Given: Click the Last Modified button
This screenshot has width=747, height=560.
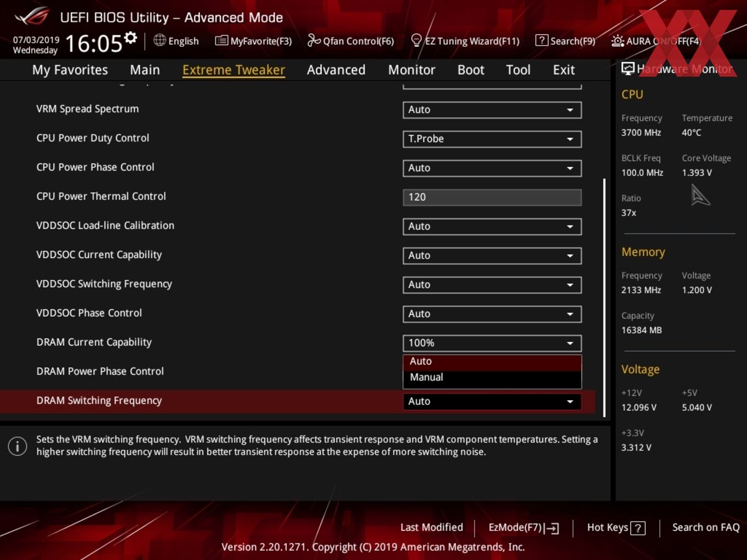Looking at the screenshot, I should coord(432,528).
